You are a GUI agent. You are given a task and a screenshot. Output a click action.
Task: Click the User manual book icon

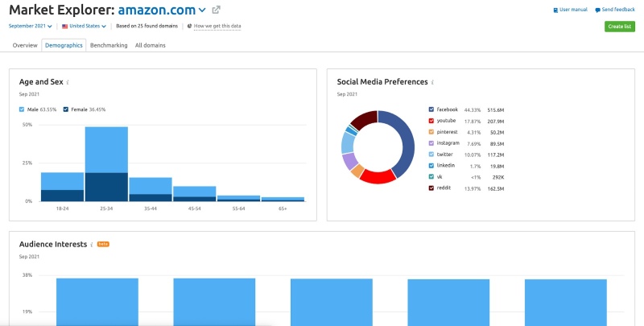tap(555, 10)
